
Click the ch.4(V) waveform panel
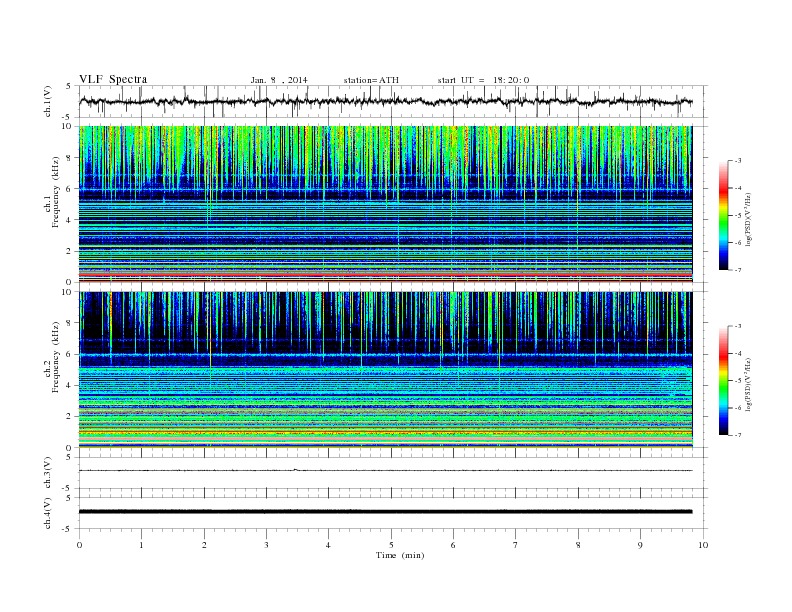[x=393, y=513]
